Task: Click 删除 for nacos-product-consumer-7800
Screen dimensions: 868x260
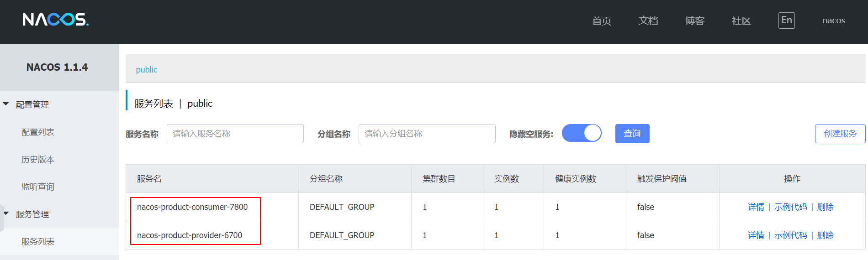Action: coord(825,207)
